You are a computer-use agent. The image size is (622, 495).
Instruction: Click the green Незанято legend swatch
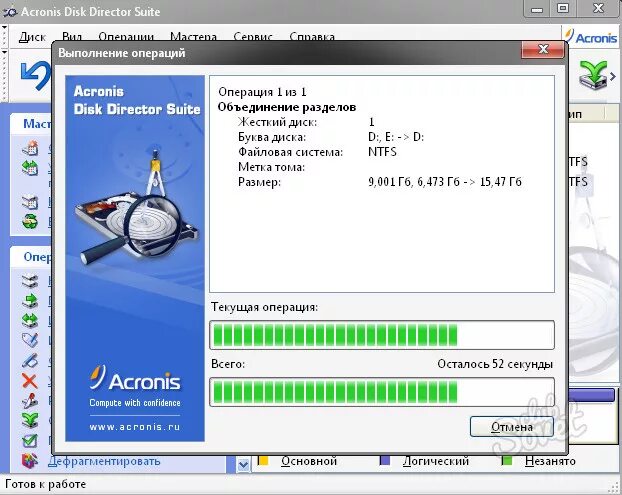pyautogui.click(x=507, y=460)
